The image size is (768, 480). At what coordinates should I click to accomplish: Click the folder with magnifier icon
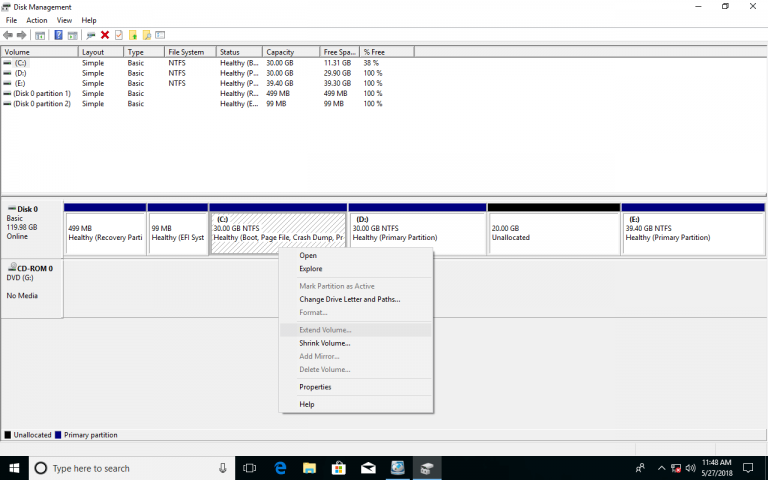click(146, 35)
